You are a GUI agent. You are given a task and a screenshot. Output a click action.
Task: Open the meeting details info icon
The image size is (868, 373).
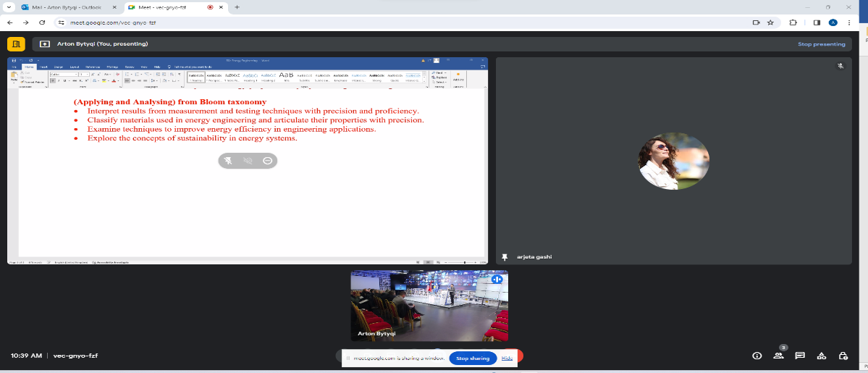(757, 356)
